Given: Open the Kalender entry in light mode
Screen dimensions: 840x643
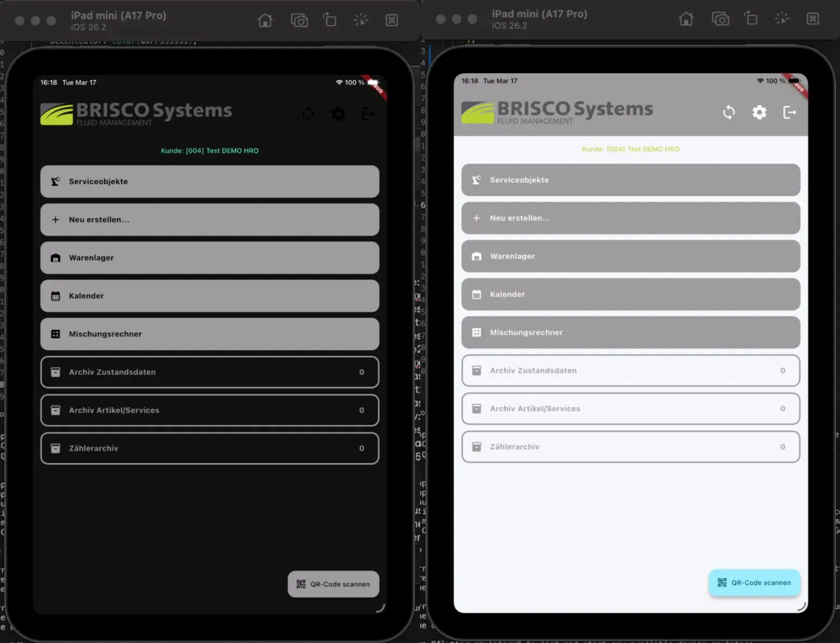Looking at the screenshot, I should [630, 294].
